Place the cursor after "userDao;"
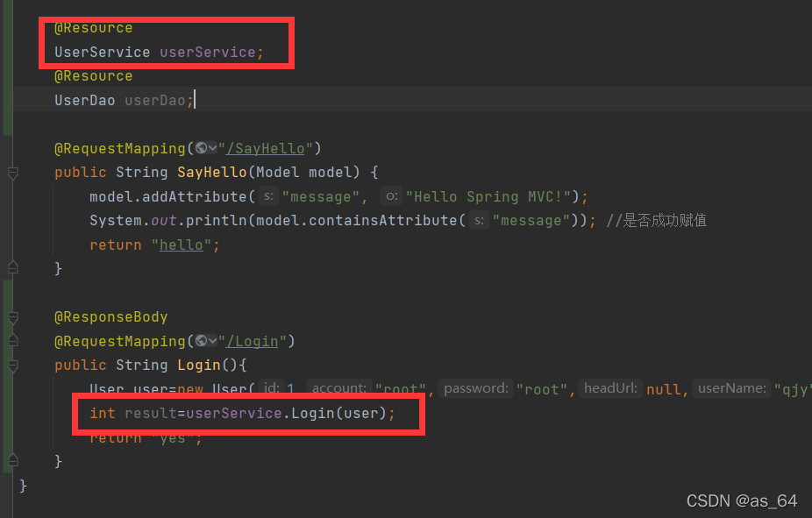 [194, 101]
